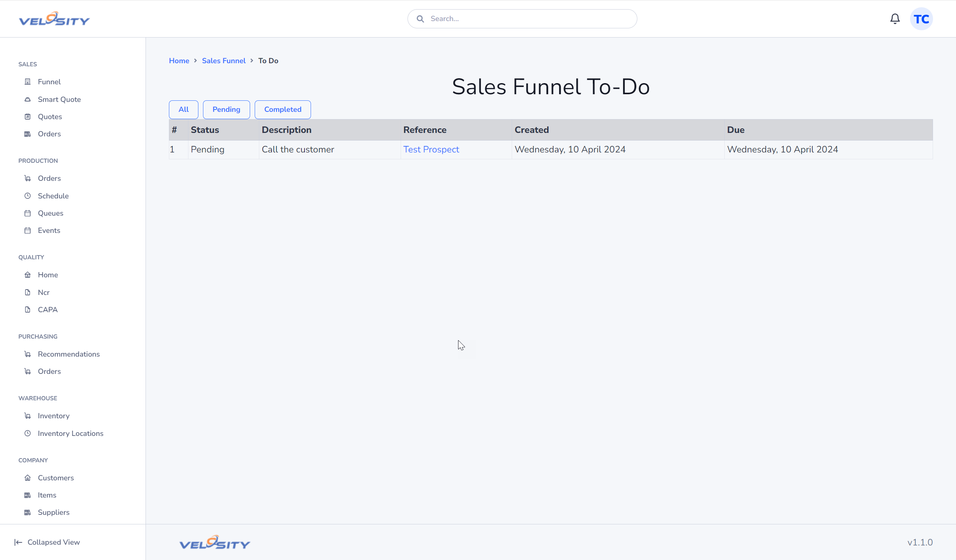The width and height of the screenshot is (956, 560).
Task: Open Quotes page
Action: (x=50, y=116)
